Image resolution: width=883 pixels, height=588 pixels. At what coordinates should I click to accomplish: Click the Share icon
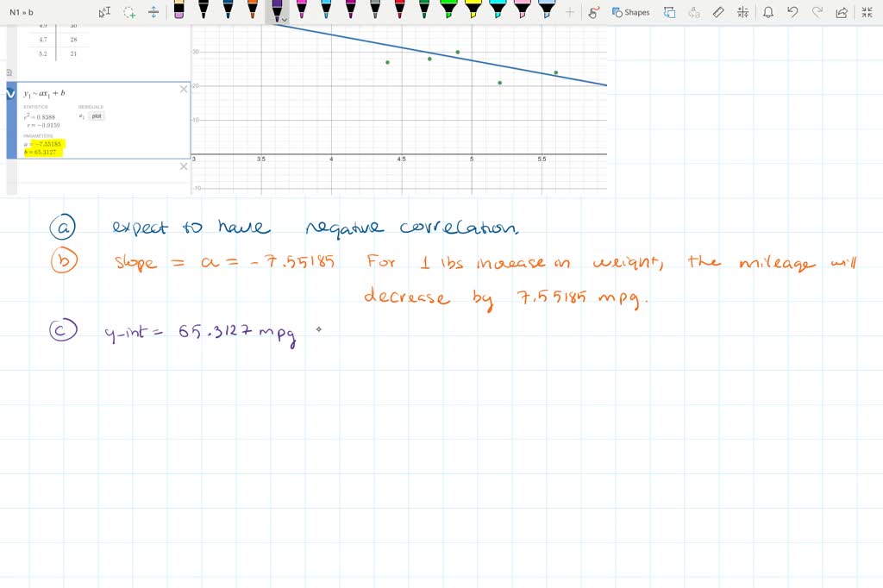click(x=842, y=12)
